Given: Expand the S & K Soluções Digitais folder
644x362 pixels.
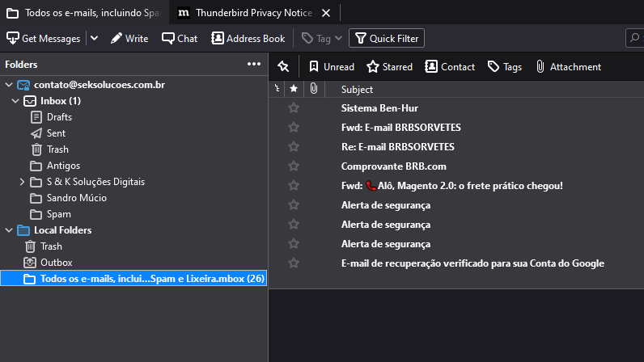Looking at the screenshot, I should click(x=22, y=182).
